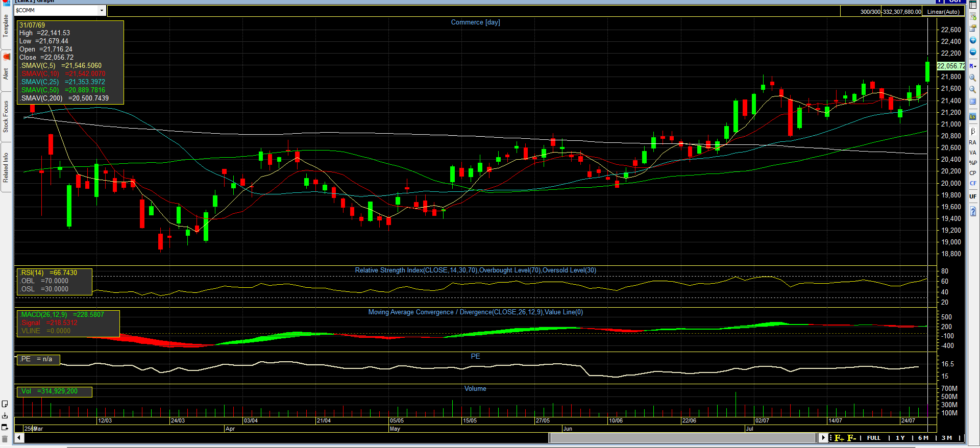The height and width of the screenshot is (448, 980).
Task: Click the blue minus zoom-out icon
Action: pyautogui.click(x=973, y=52)
